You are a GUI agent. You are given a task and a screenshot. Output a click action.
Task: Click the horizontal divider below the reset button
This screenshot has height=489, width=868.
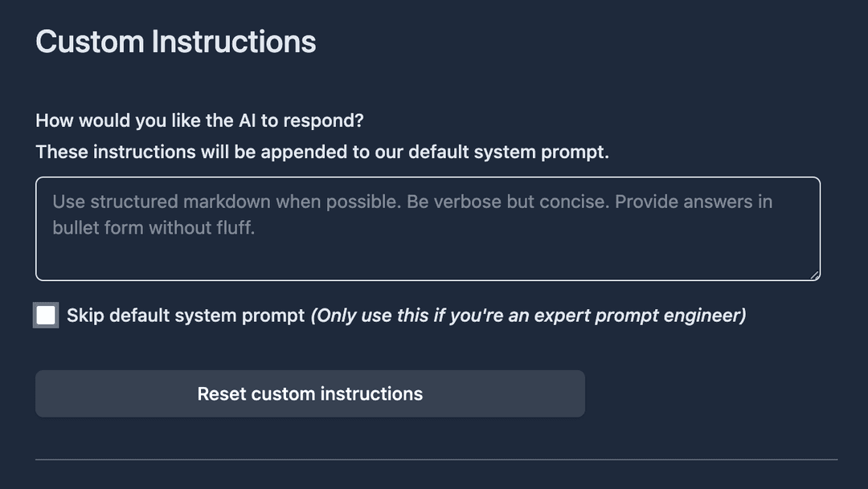426,459
